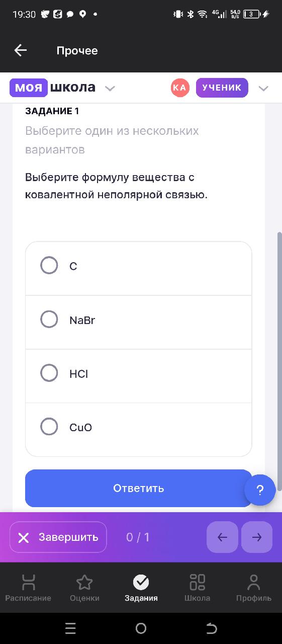This screenshot has width=282, height=644.
Task: Go to previous task with left arrow
Action: (222, 537)
